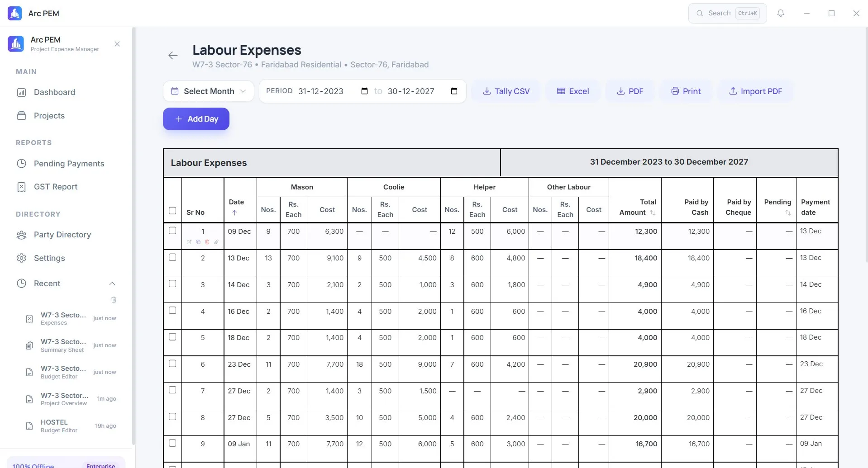Image resolution: width=868 pixels, height=468 pixels.
Task: Click the edit pencil icon in row 1
Action: coord(189,242)
